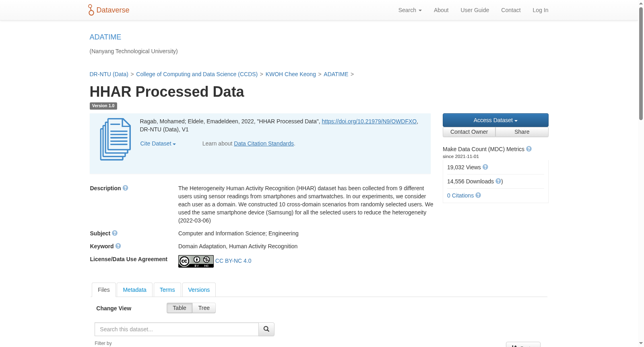644x347 pixels.
Task: Click the Keyword help question icon
Action: point(118,246)
